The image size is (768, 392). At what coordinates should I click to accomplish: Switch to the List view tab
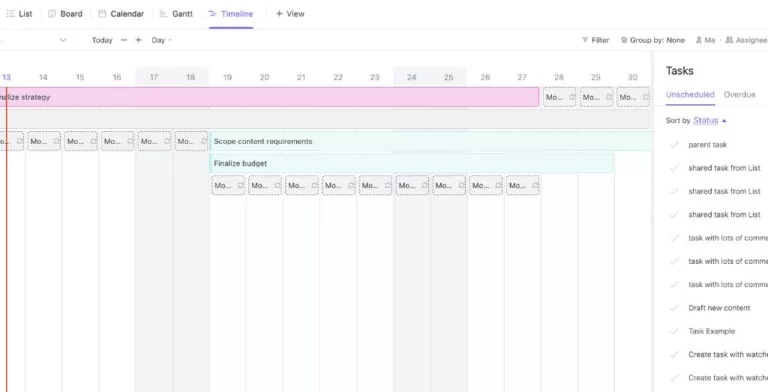[x=19, y=14]
